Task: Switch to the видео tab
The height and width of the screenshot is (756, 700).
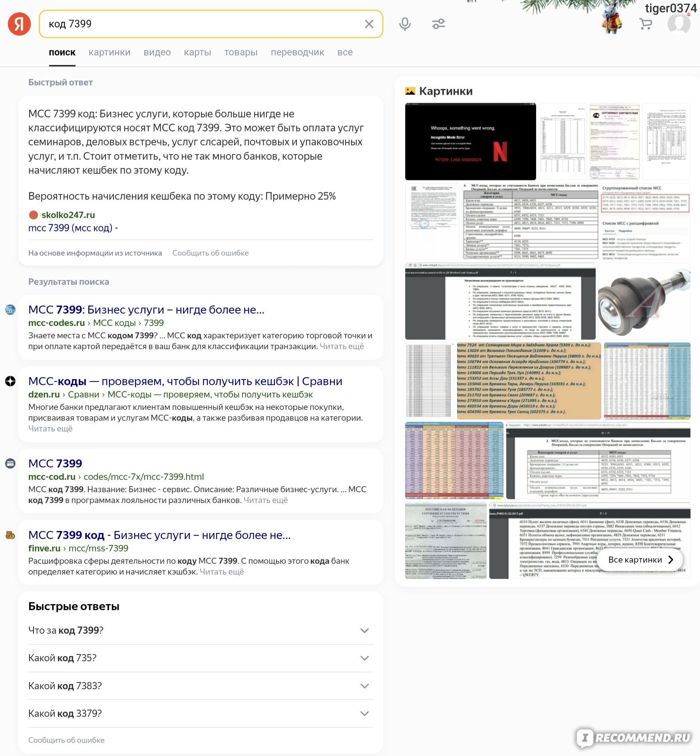Action: pos(157,52)
